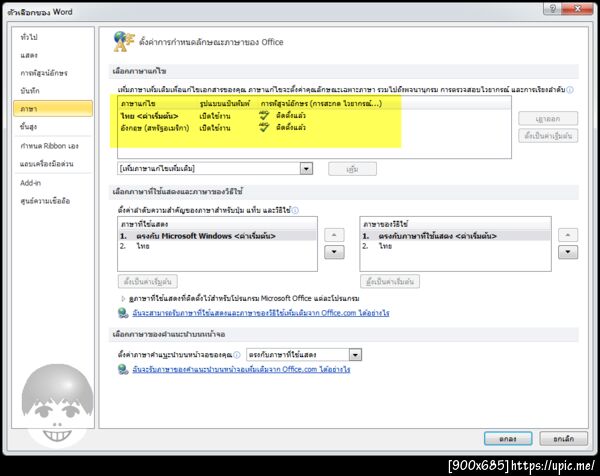Open the แสดง (Display) options category

pyautogui.click(x=29, y=55)
